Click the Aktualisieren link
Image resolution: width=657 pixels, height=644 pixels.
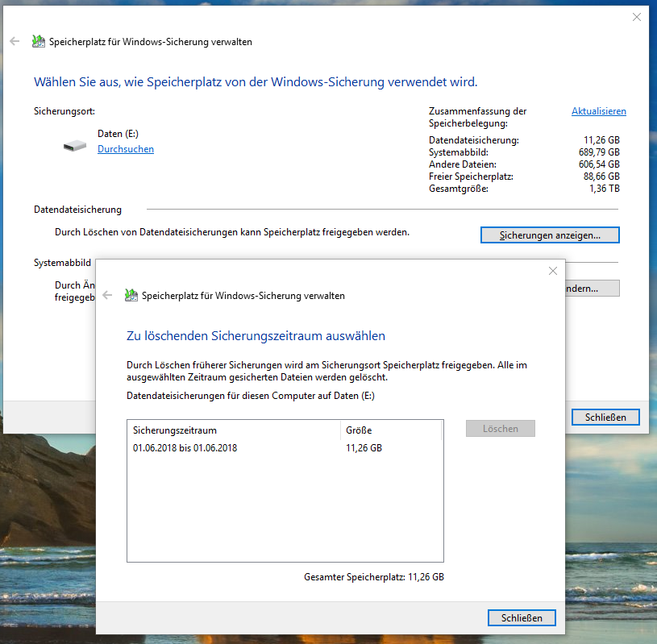(599, 111)
